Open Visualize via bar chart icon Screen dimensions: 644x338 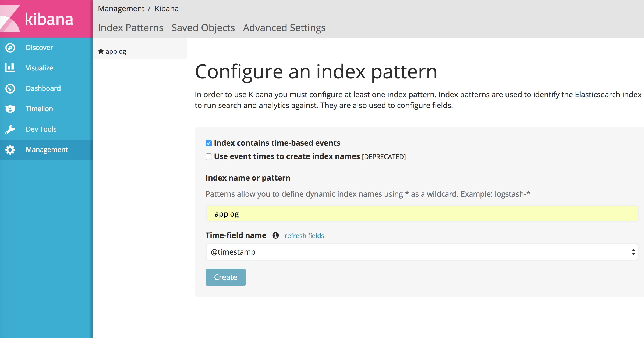pyautogui.click(x=10, y=68)
